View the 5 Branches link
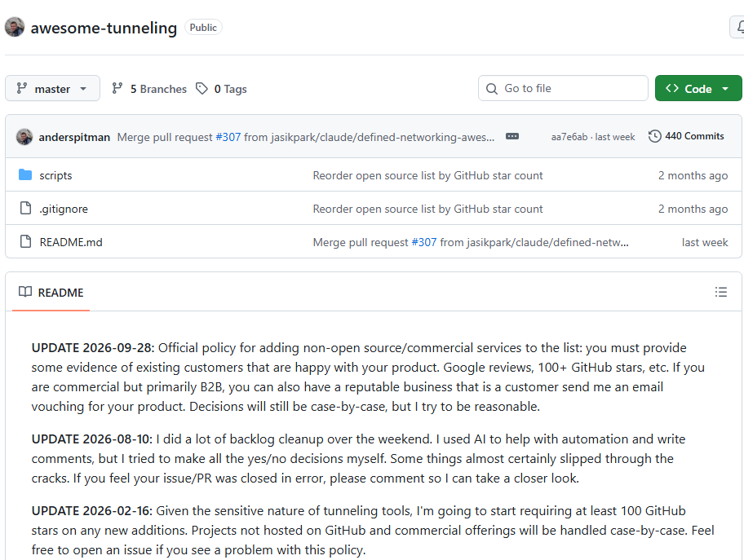This screenshot has height=560, width=744. tap(149, 89)
